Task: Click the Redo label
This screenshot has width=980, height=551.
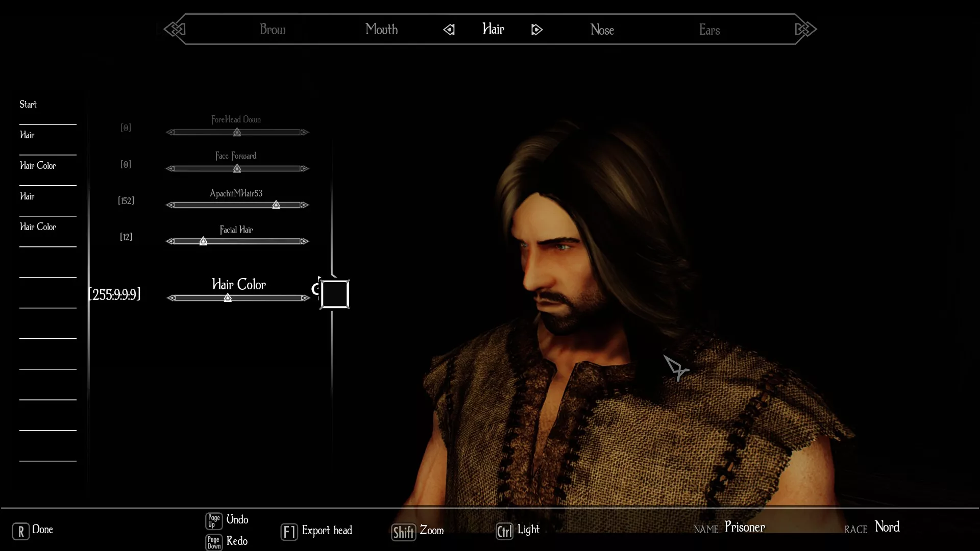Action: click(237, 541)
